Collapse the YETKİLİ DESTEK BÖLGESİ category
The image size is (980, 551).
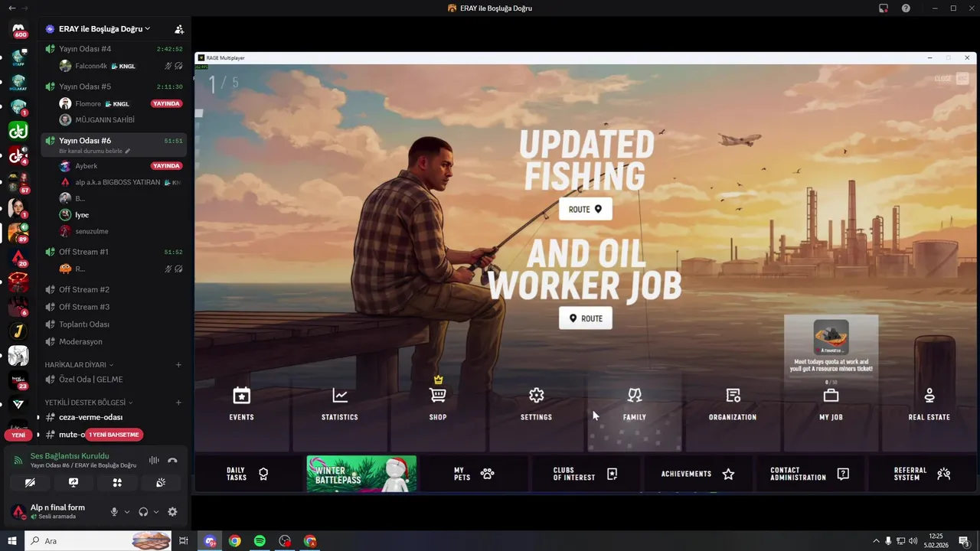89,403
